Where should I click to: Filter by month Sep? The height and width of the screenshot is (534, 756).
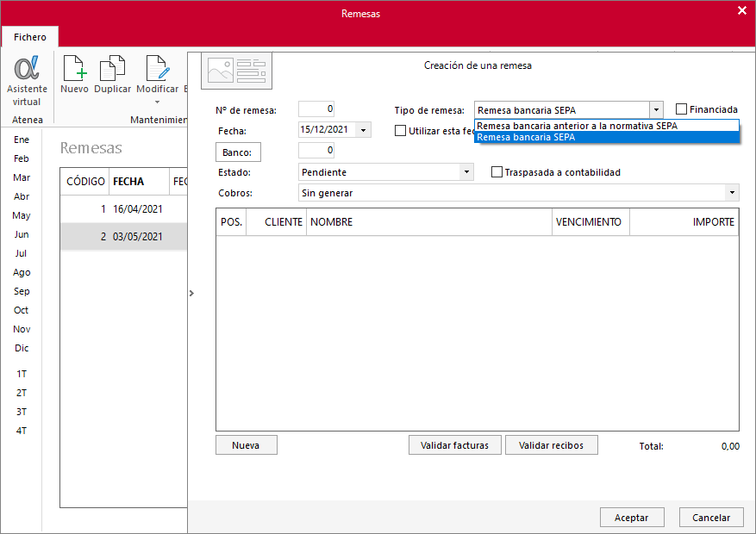22,291
